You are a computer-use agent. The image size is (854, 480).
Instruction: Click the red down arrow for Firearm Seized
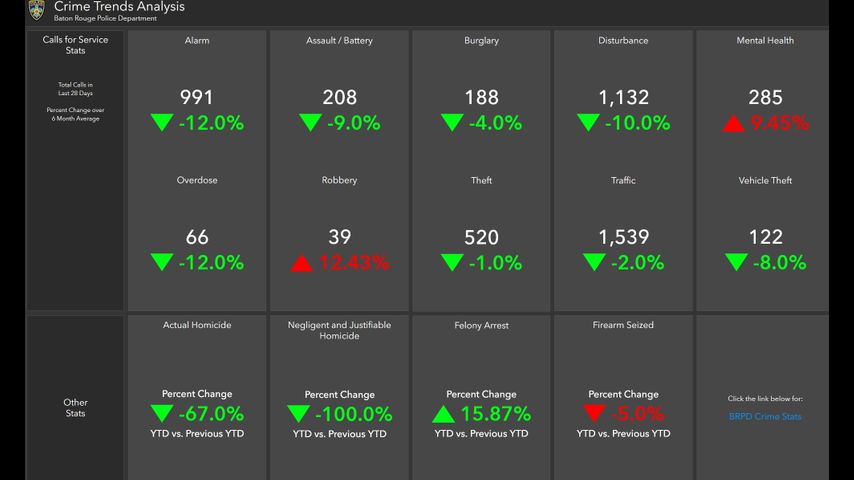click(x=595, y=414)
